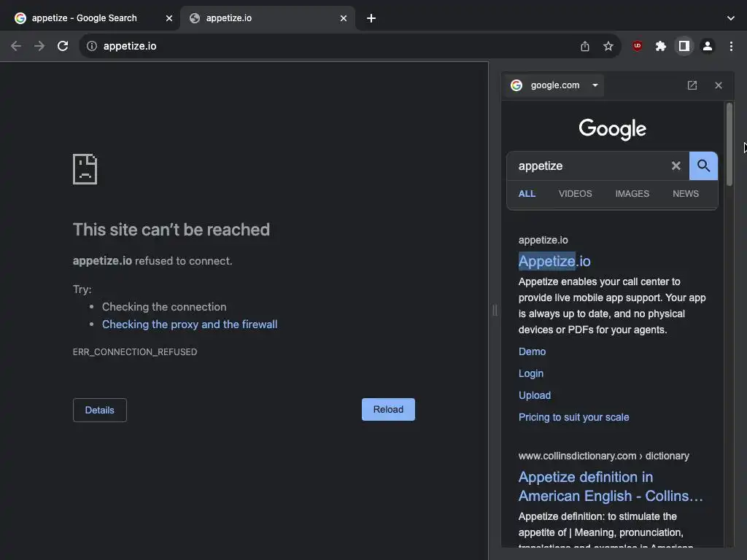Image resolution: width=747 pixels, height=560 pixels.
Task: Open the Appetize.io search result
Action: pyautogui.click(x=554, y=261)
